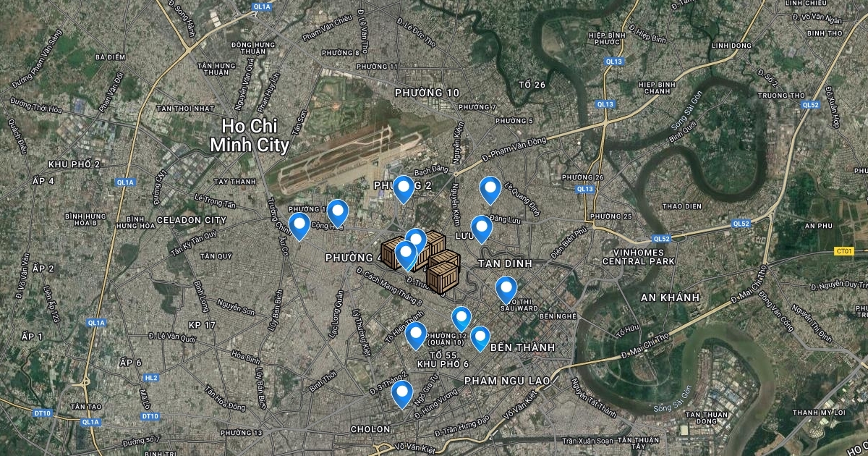
Task: Click the map pin over Phường 2
Action: pos(403,188)
